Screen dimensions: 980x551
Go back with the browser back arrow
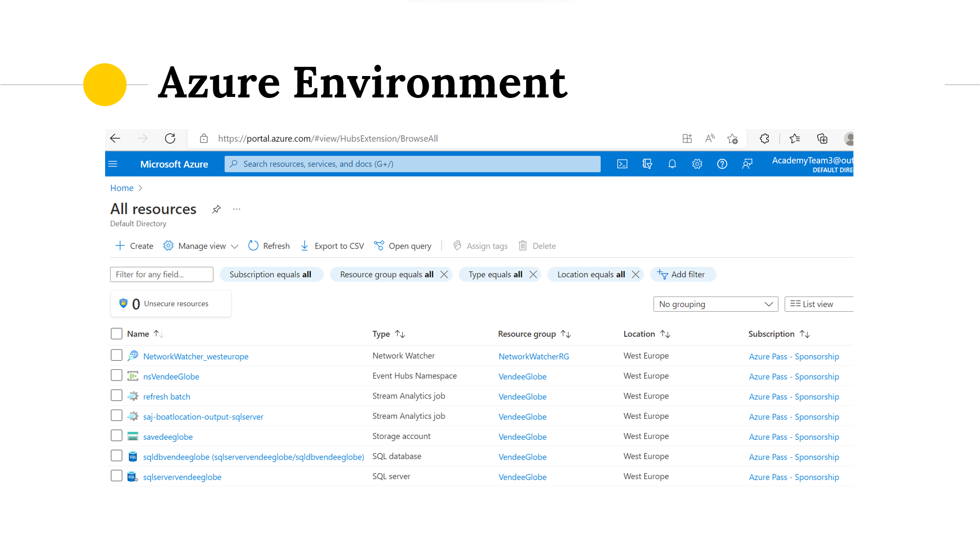[115, 138]
